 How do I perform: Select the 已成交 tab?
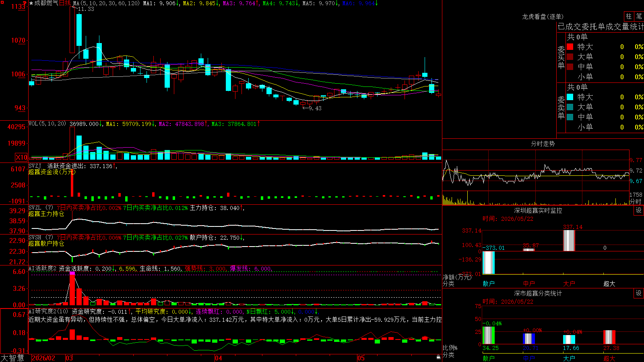[x=569, y=27]
